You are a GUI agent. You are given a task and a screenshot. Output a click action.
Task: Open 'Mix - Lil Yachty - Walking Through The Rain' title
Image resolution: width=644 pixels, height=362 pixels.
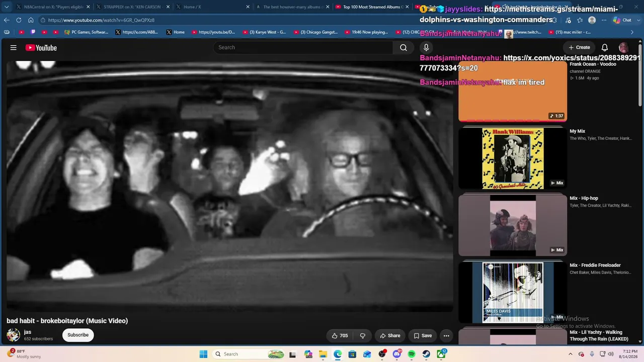pos(599,335)
